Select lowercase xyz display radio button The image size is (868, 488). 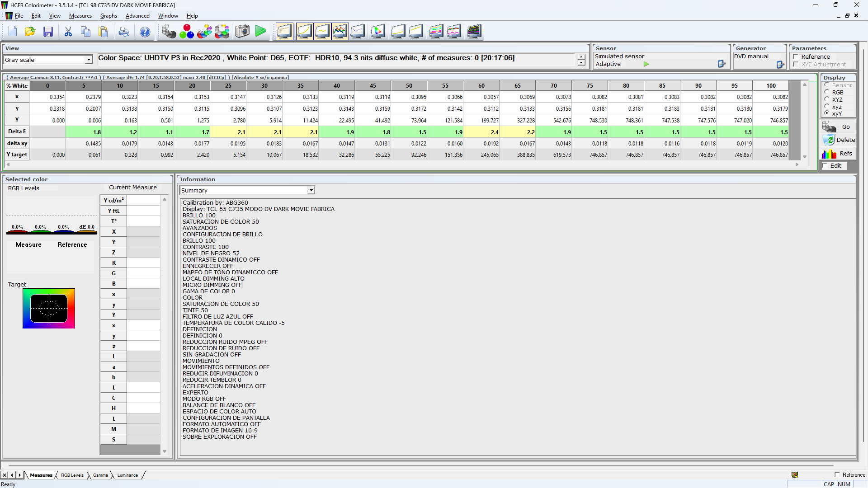pyautogui.click(x=827, y=107)
